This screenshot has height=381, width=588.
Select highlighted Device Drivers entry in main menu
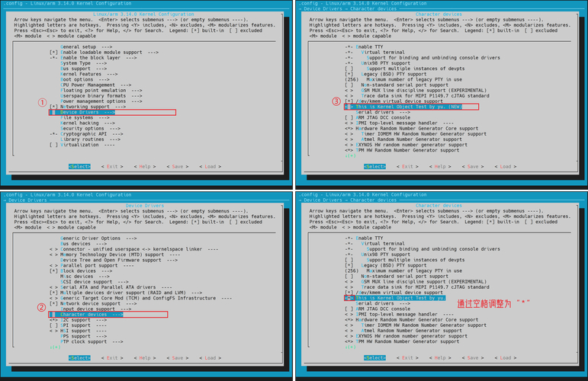[112, 112]
